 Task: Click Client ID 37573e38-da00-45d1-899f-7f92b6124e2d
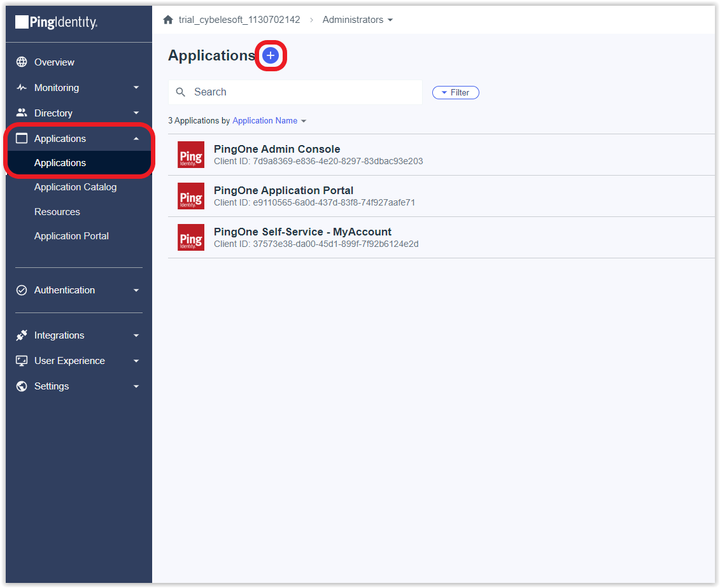316,244
